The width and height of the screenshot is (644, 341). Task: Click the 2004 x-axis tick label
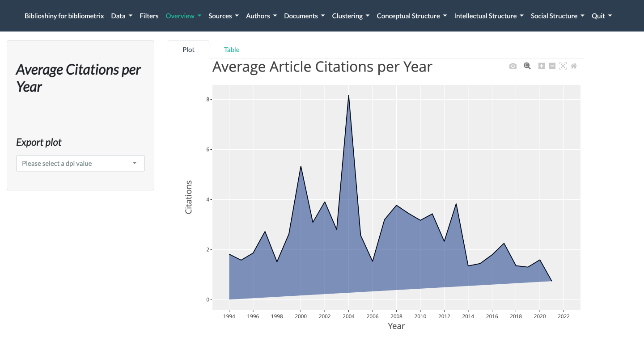click(348, 316)
